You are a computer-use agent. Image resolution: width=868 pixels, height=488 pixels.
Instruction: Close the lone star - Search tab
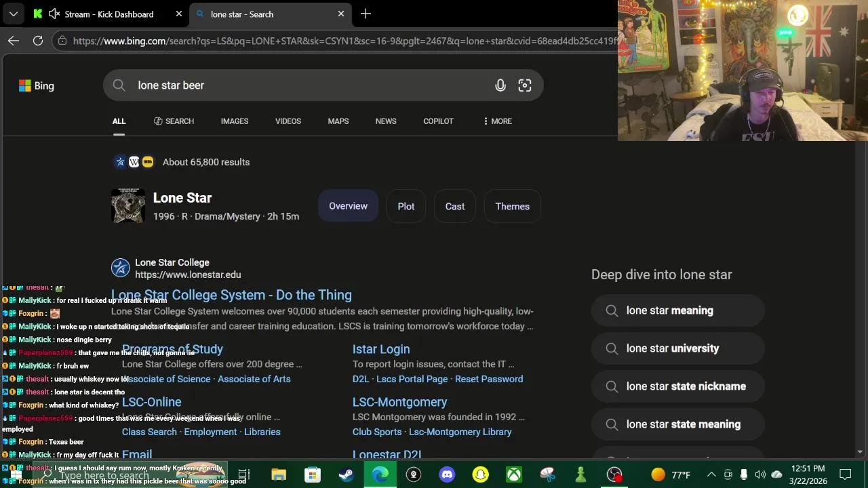tap(341, 14)
